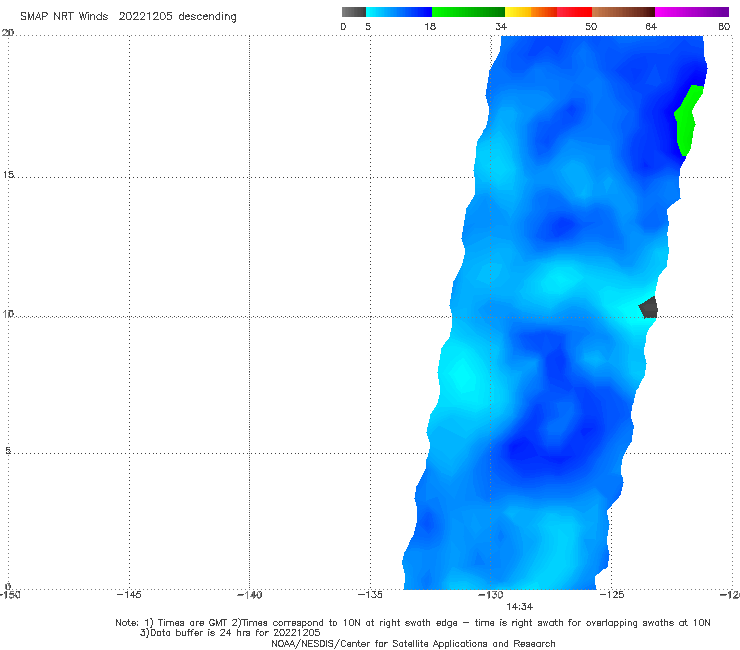Screen dimensions: 740x650
Task: Click the color bar label '64'
Action: pyautogui.click(x=651, y=26)
